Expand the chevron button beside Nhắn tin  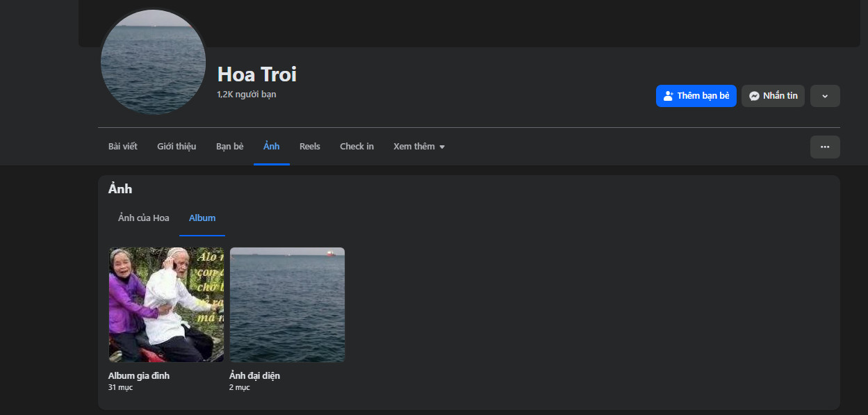pos(824,96)
